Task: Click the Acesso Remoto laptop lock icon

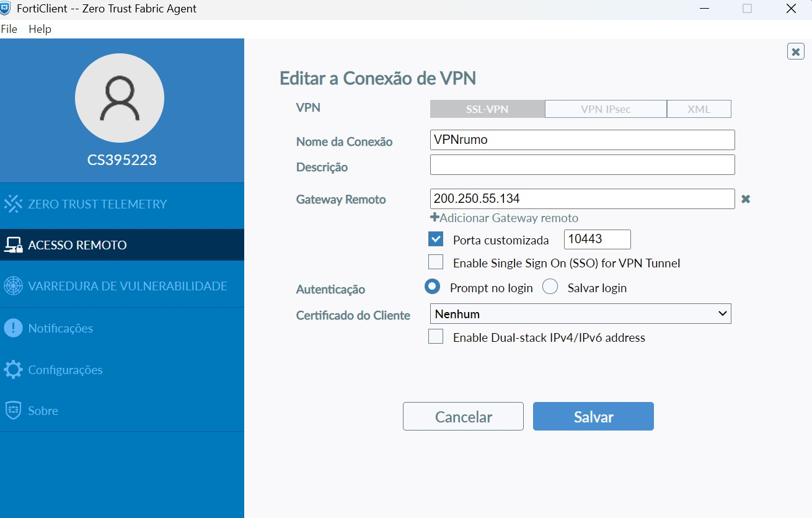Action: coord(13,245)
